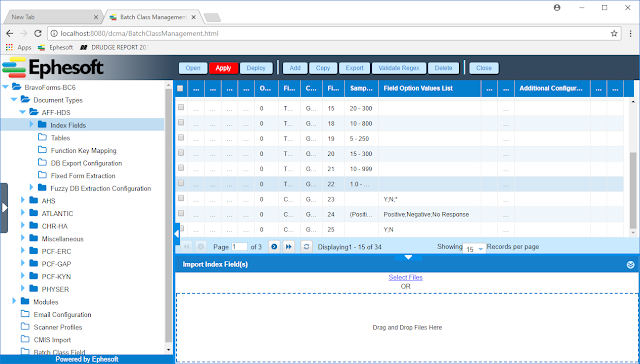Reload the browser page
Screen dimensions: 640x364
(38, 33)
